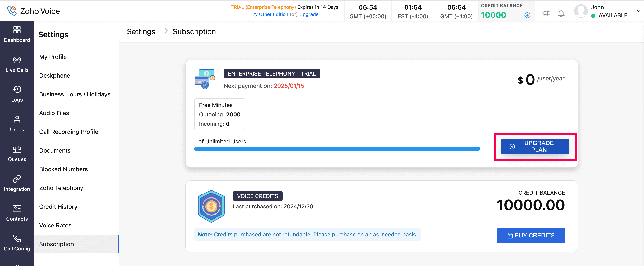Click the BUY CREDITS button
Image resolution: width=644 pixels, height=266 pixels.
531,235
